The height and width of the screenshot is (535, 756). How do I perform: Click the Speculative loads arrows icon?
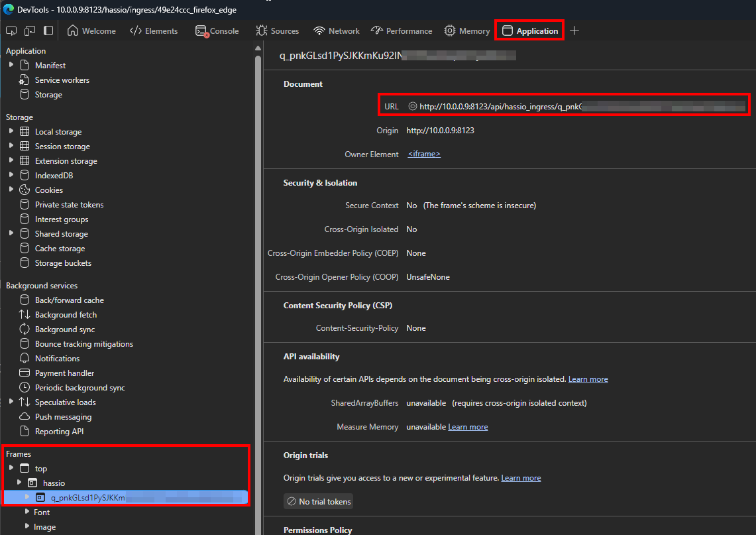pos(25,402)
